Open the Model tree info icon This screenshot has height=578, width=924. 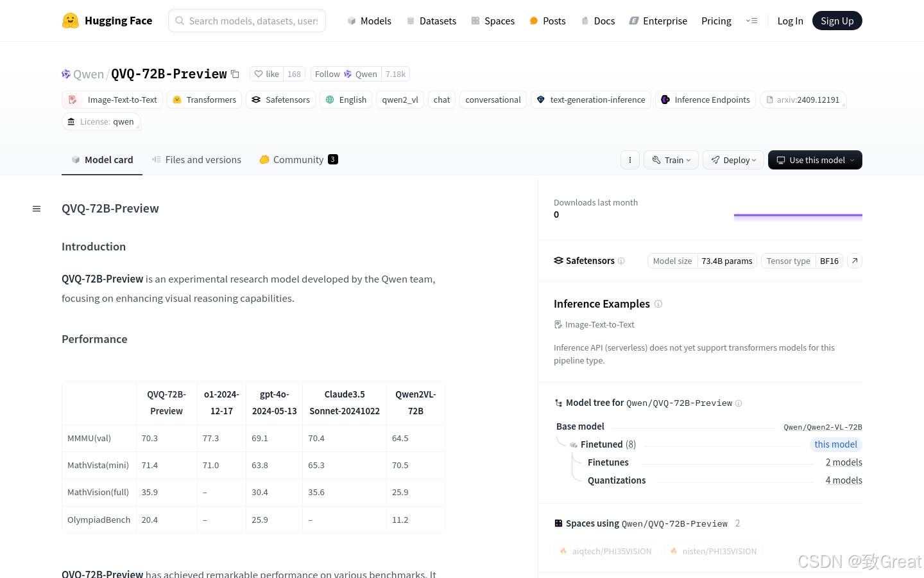[739, 403]
